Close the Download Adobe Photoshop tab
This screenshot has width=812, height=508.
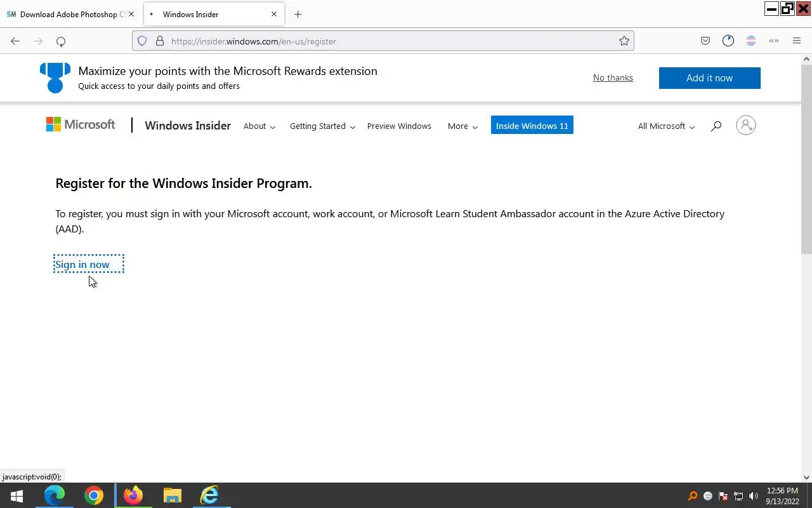click(131, 14)
